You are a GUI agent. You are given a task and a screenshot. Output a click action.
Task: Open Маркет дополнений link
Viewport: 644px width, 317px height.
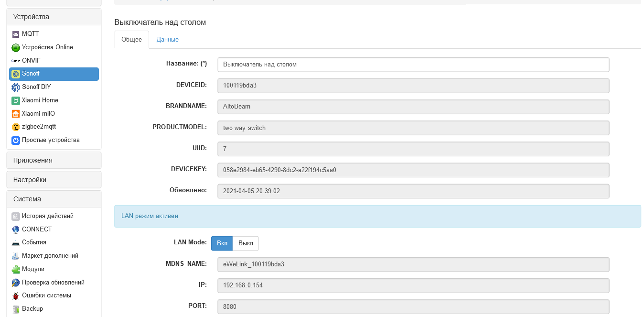[x=50, y=256]
